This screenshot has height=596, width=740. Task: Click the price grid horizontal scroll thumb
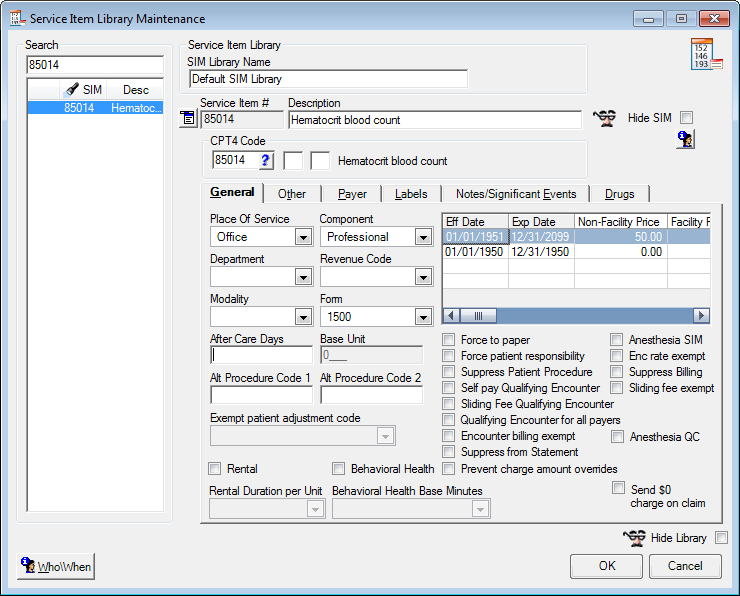point(478,315)
